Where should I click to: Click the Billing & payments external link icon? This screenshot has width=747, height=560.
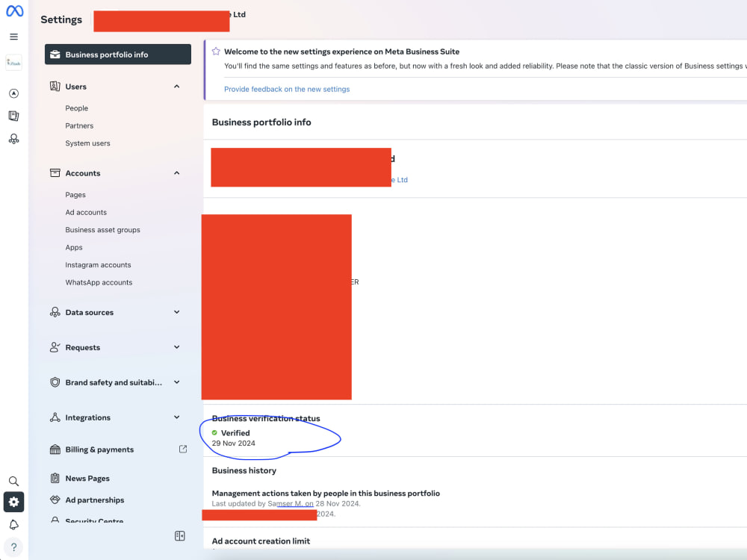coord(183,449)
